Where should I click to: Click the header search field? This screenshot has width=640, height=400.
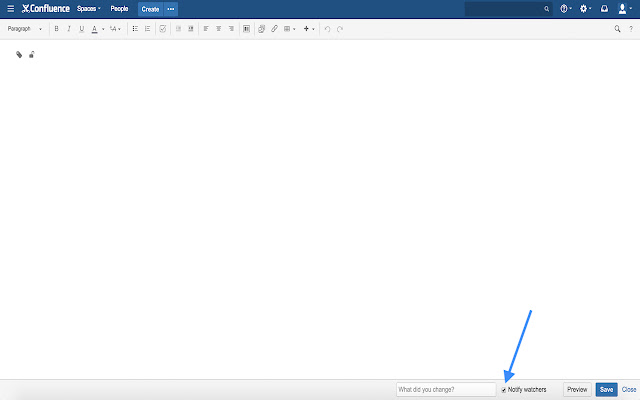pyautogui.click(x=509, y=9)
